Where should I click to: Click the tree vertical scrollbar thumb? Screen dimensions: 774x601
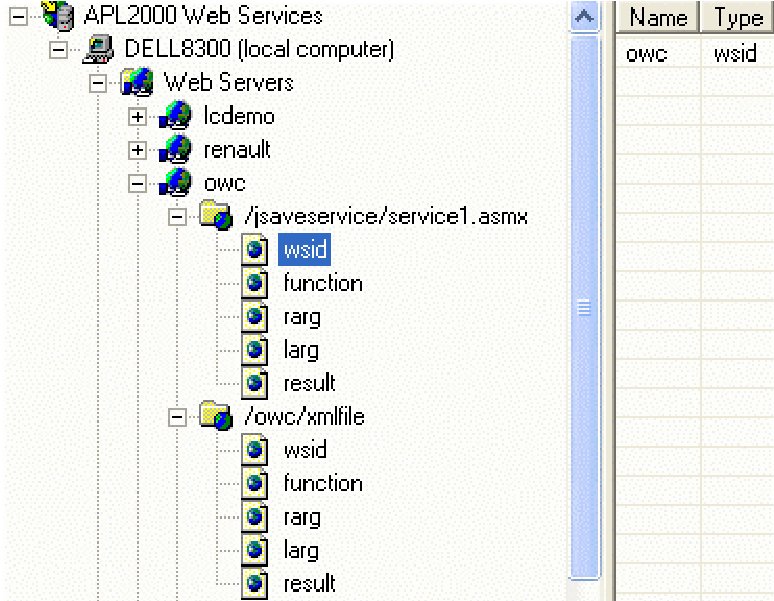click(584, 307)
